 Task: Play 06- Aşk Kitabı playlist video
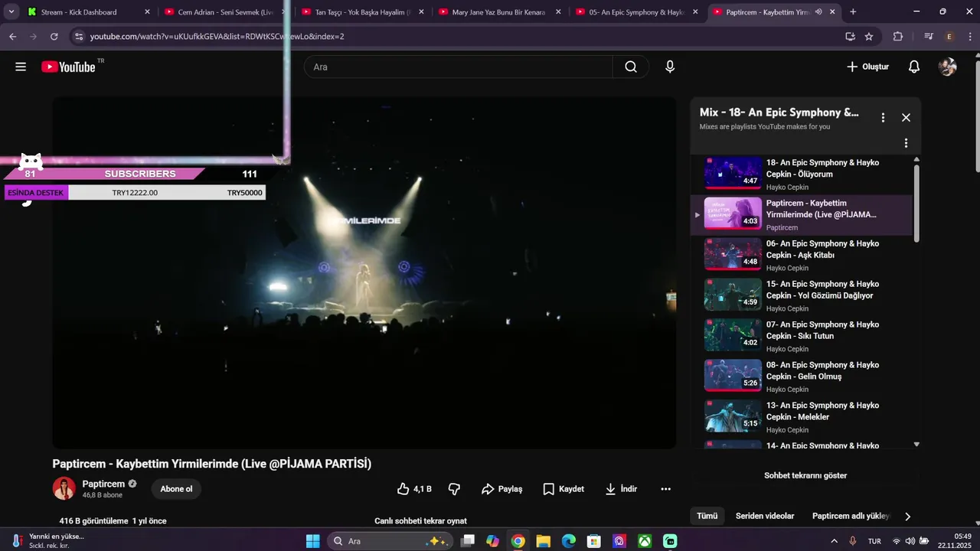[800, 255]
